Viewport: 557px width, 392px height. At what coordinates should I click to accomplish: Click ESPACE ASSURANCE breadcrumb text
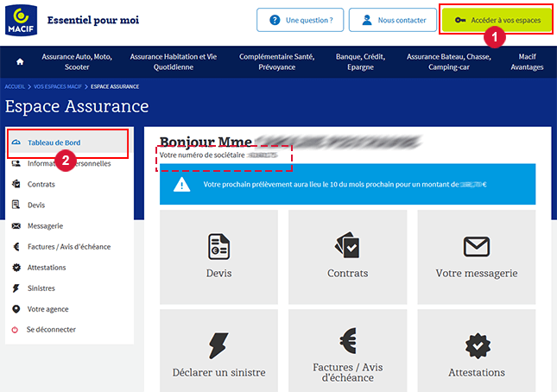(x=115, y=86)
